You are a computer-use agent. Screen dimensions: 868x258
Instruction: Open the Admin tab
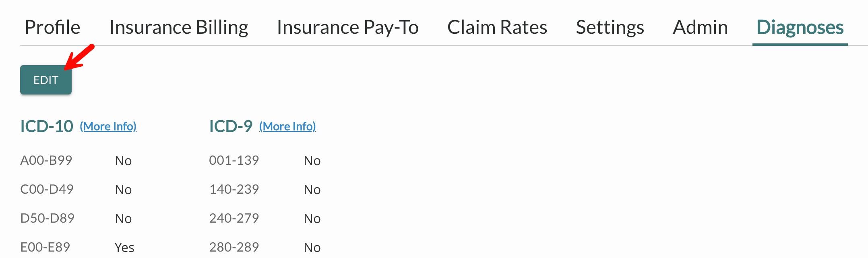coord(701,27)
